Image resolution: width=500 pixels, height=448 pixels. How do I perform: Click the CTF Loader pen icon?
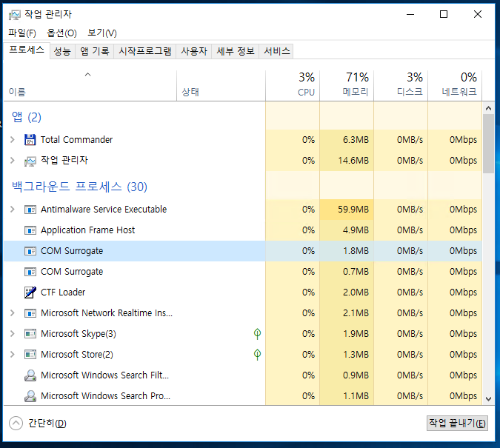(30, 292)
